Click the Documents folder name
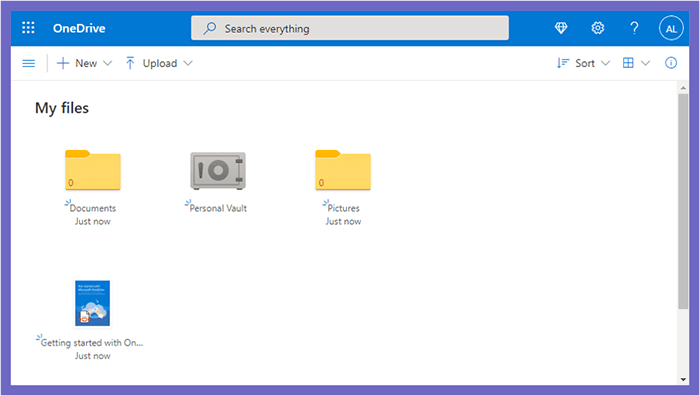 (x=93, y=208)
